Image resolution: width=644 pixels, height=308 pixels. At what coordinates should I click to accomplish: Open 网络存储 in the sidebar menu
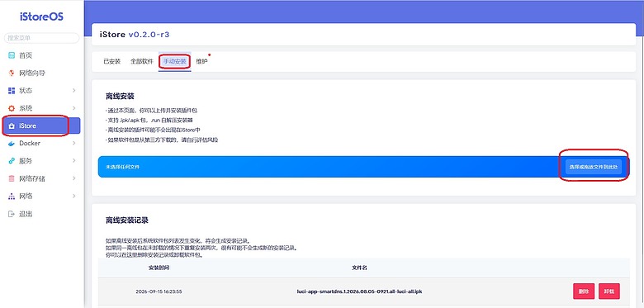point(32,178)
